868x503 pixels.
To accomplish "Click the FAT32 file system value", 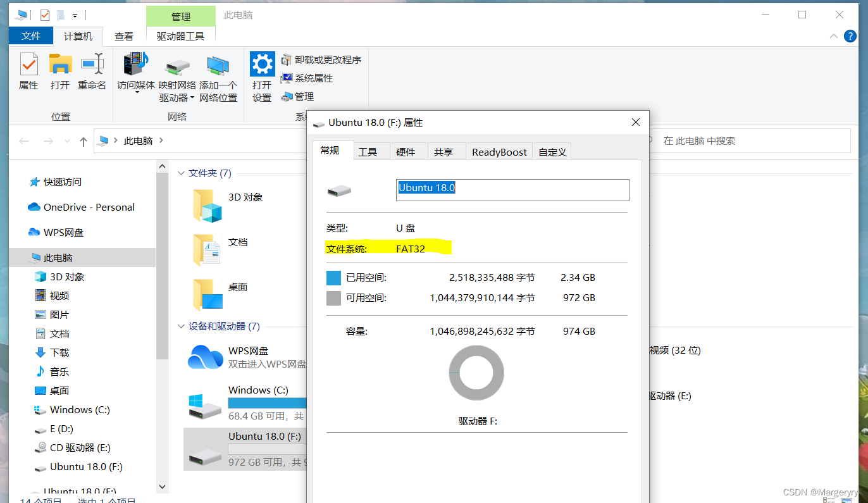I will pyautogui.click(x=411, y=249).
